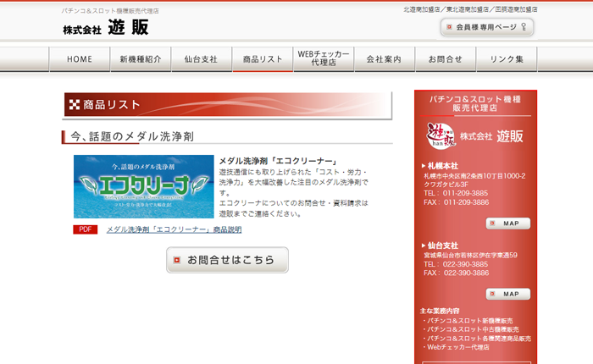Click the red PDF icon
Viewport: 593px width, 364px height.
(x=86, y=229)
